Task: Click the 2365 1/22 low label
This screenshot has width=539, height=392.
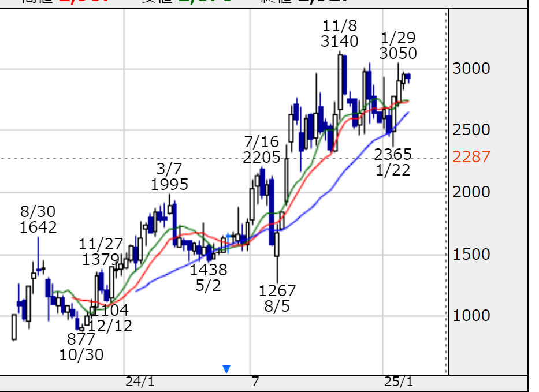Action: 393,162
